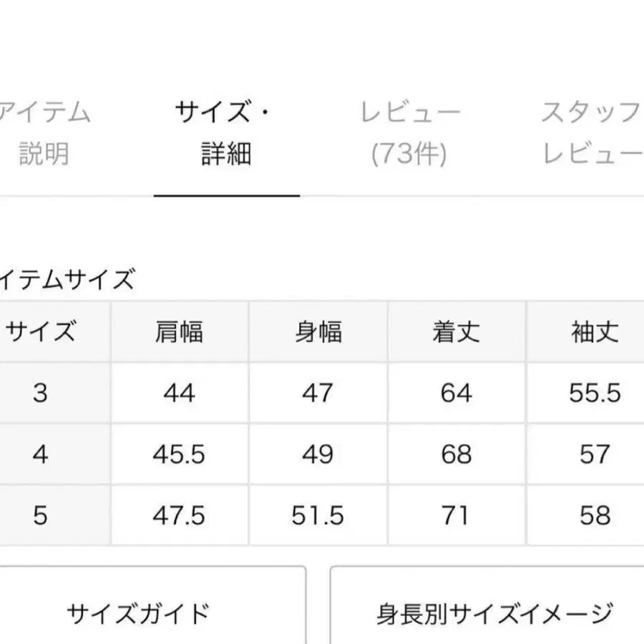Select the 64 length cell
644x644 pixels.
point(457,393)
